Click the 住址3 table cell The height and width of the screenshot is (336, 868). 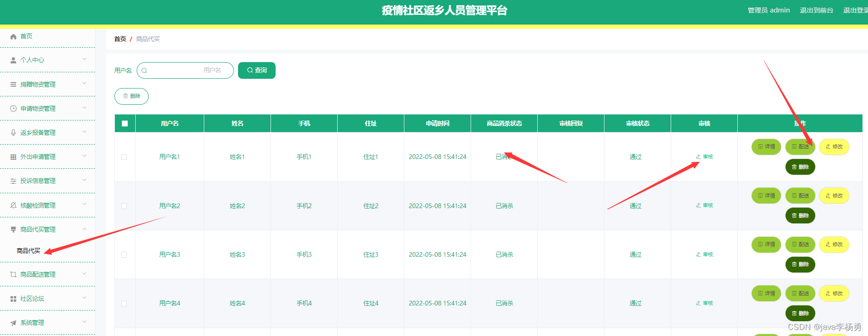click(371, 254)
